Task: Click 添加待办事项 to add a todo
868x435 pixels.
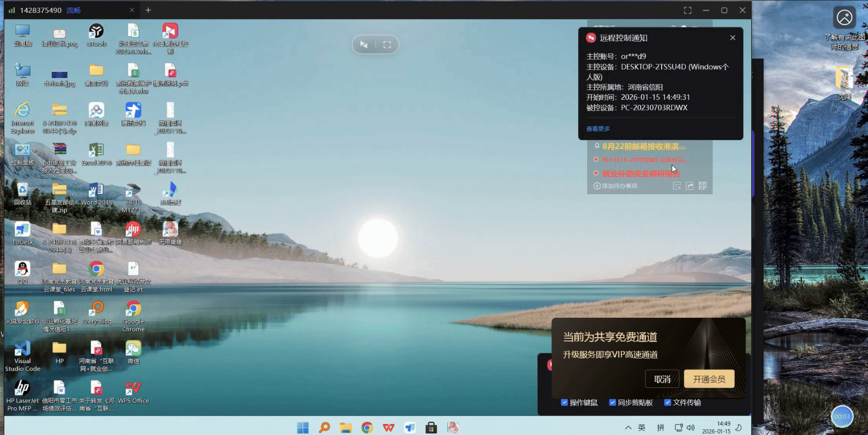Action: point(616,186)
